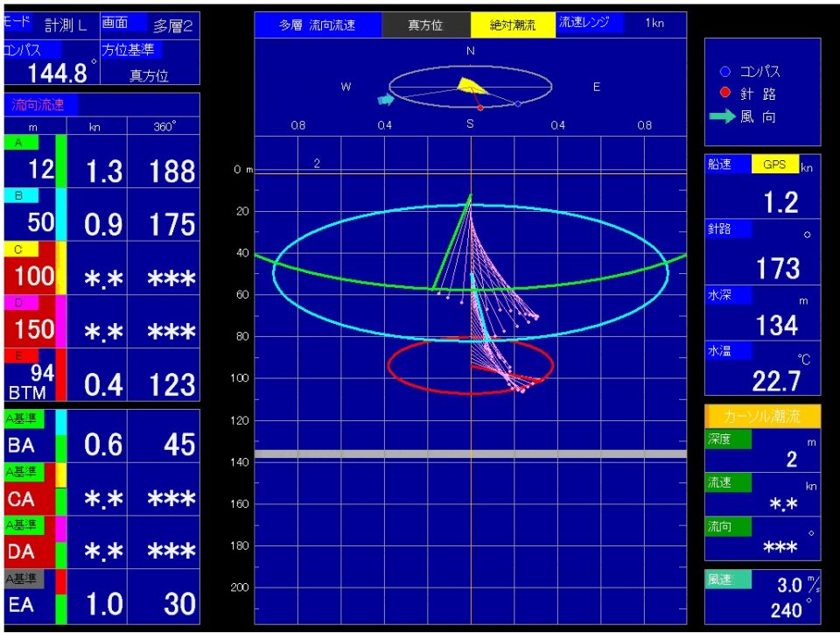Click layer B direction value 175
The height and width of the screenshot is (633, 840).
[x=171, y=225]
